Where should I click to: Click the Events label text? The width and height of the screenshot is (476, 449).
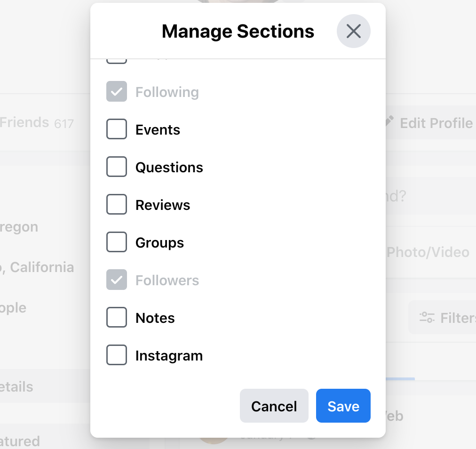click(x=158, y=130)
